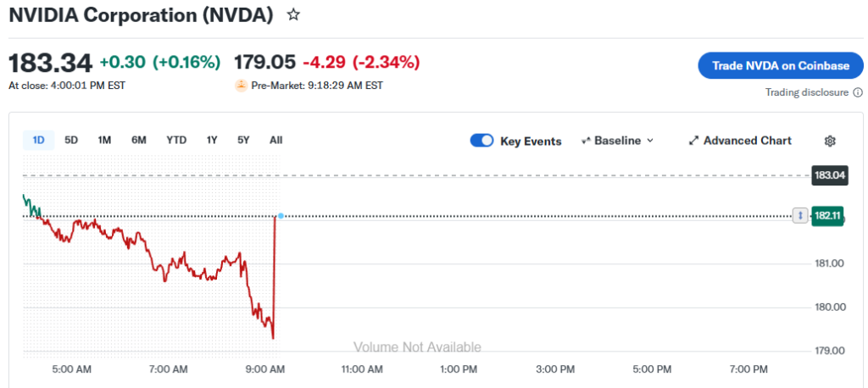Select the YTD range tab
The image size is (868, 388).
point(176,140)
